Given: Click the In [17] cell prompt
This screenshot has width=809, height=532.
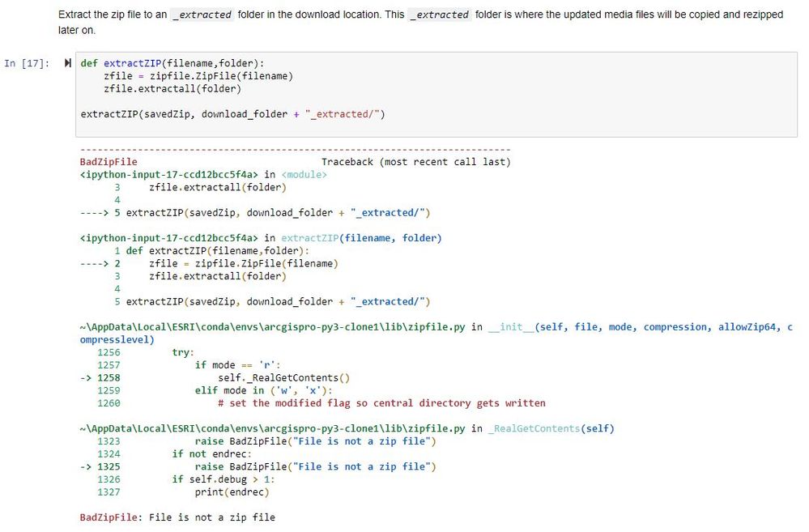Looking at the screenshot, I should point(26,63).
